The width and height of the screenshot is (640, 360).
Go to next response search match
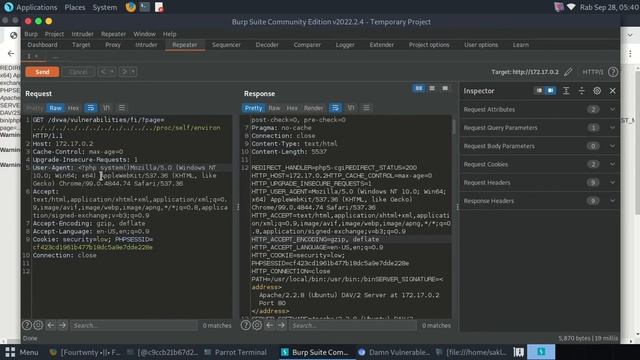281,325
